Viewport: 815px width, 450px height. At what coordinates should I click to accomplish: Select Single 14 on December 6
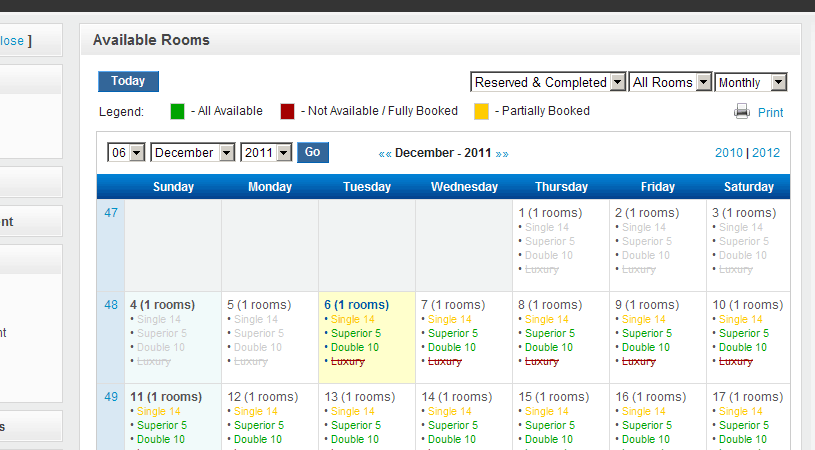pyautogui.click(x=352, y=319)
